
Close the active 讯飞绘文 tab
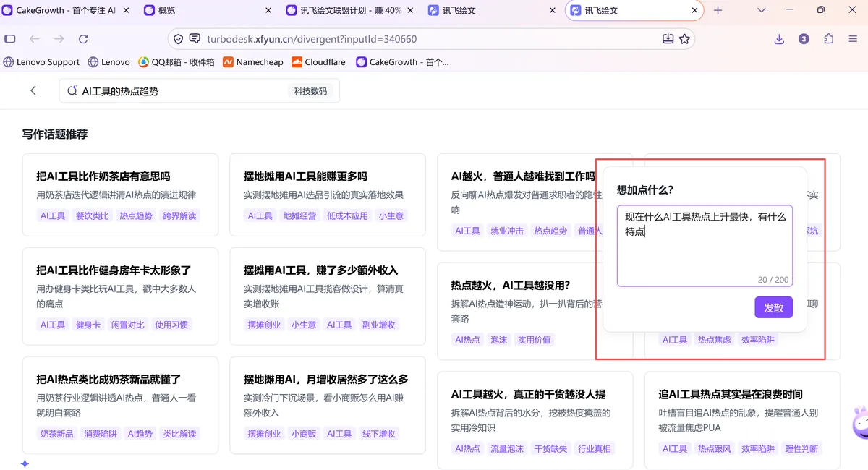[x=695, y=10]
